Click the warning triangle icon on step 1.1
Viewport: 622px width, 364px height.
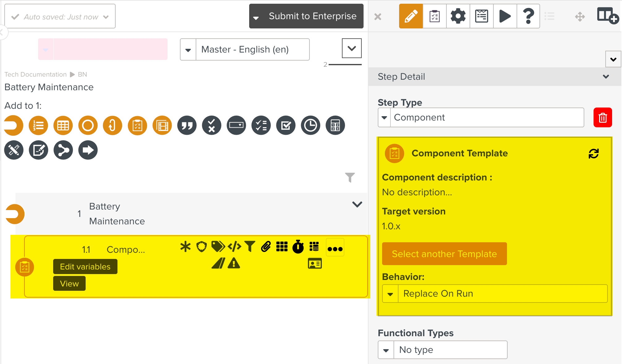(234, 264)
